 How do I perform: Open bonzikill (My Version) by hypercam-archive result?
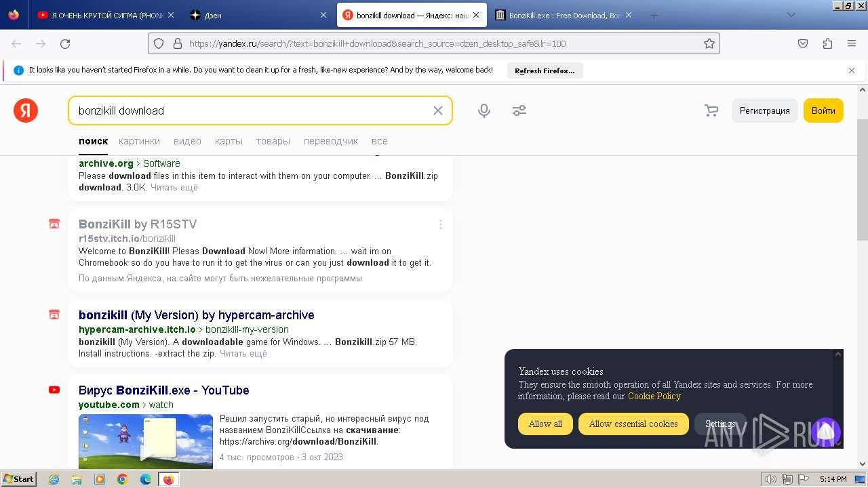click(197, 315)
